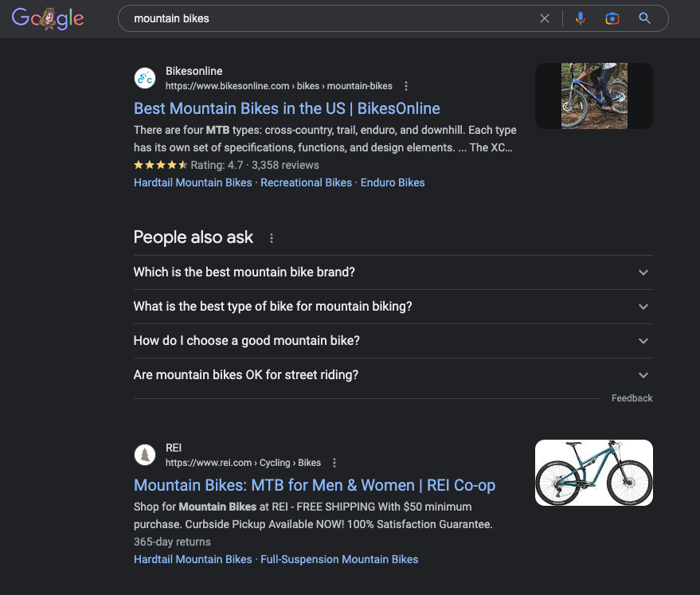Image resolution: width=700 pixels, height=595 pixels.
Task: Open Hardtail Mountain Bikes link under Bikesonline
Action: click(x=193, y=182)
